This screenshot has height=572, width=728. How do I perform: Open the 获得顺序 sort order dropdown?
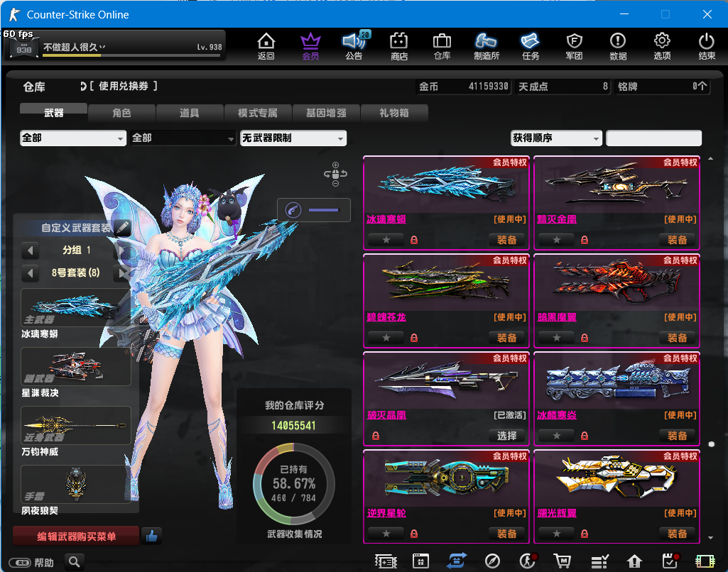pyautogui.click(x=555, y=138)
